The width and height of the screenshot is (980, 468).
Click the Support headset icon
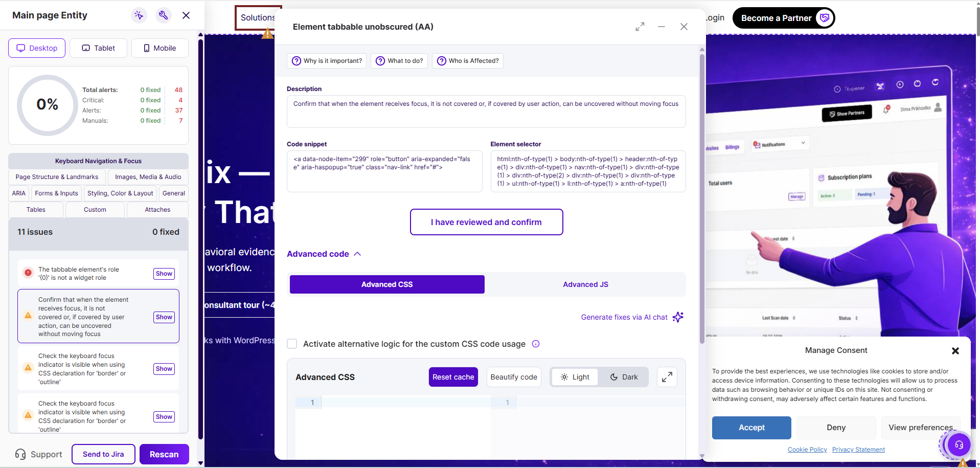pos(20,454)
